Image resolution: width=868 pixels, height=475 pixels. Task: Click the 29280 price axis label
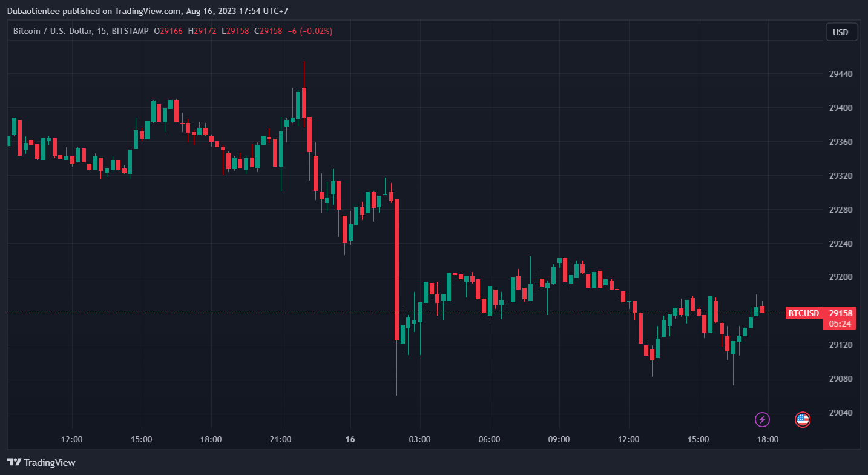(840, 210)
